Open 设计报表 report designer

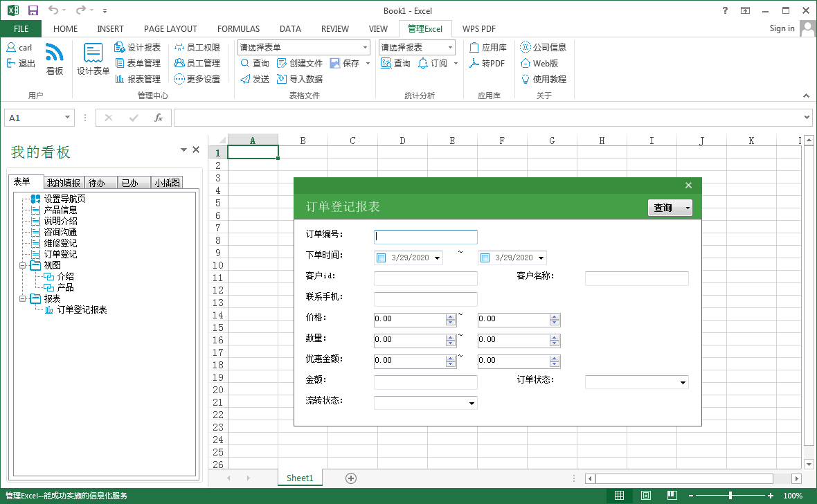(x=138, y=48)
